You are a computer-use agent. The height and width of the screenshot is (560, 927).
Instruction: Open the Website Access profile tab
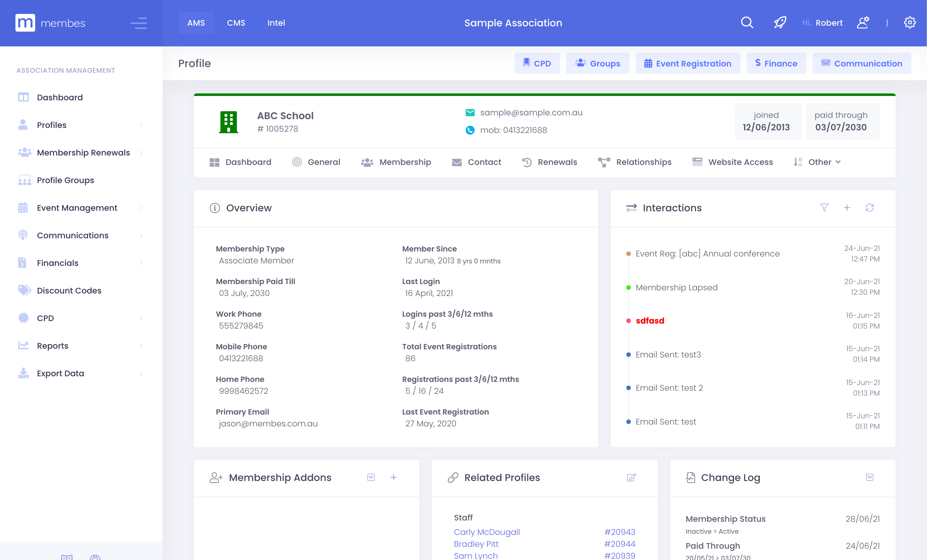[732, 162]
